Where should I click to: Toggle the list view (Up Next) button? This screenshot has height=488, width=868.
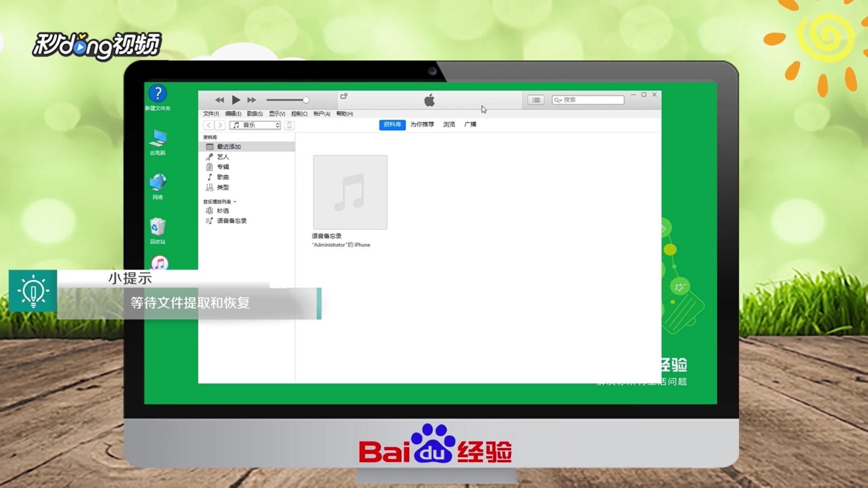pos(536,100)
